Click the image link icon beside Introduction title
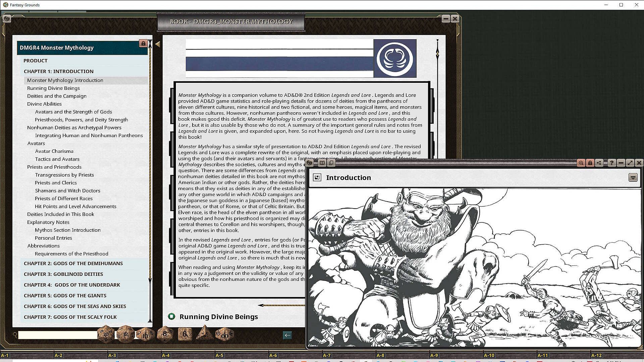Viewport: 644px width, 362px height. pyautogui.click(x=317, y=178)
